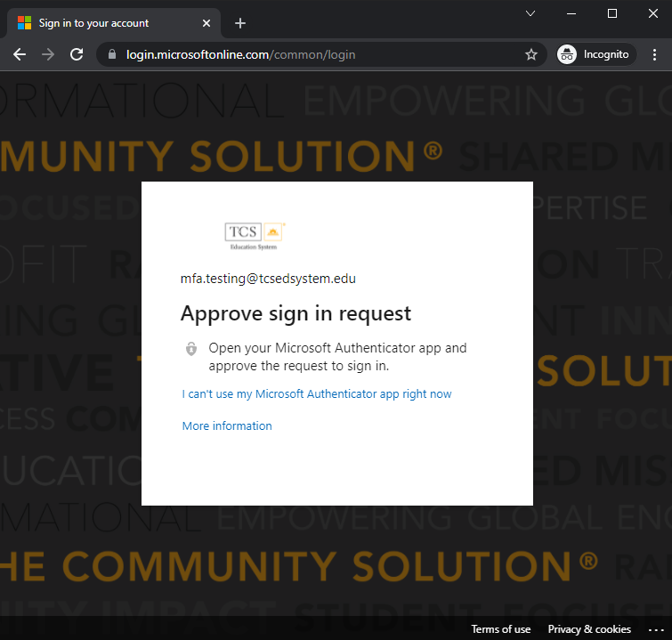672x640 pixels.
Task: Reload the sign-in page
Action: tap(77, 54)
